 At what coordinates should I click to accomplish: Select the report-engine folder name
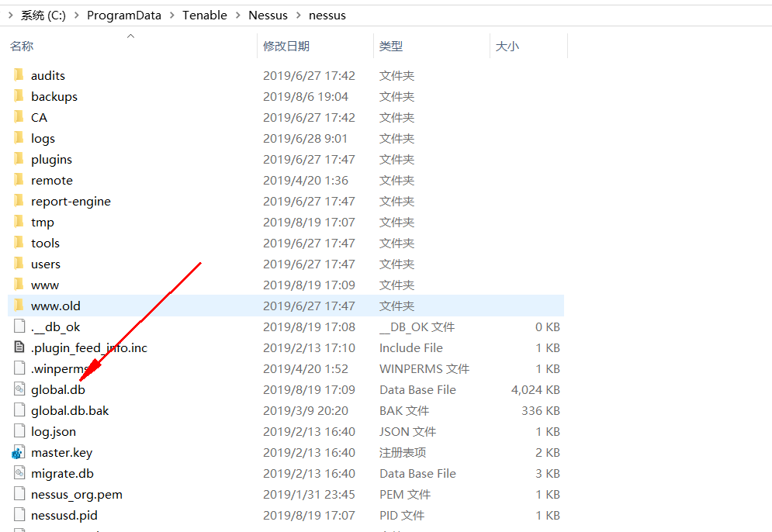[71, 202]
